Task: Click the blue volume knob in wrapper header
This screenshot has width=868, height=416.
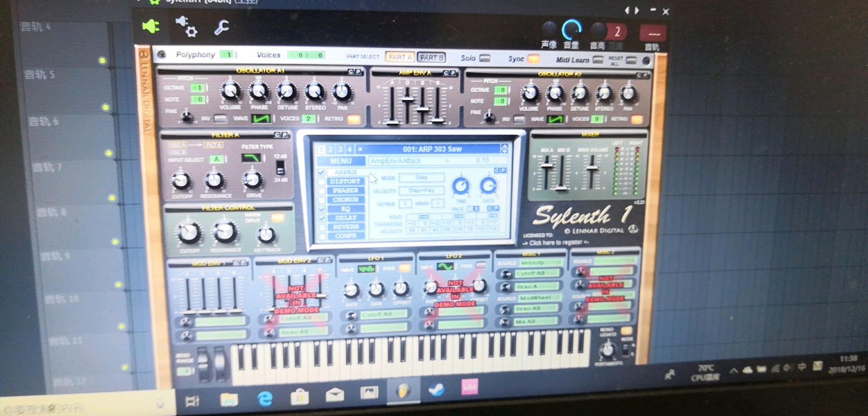Action: pyautogui.click(x=572, y=30)
